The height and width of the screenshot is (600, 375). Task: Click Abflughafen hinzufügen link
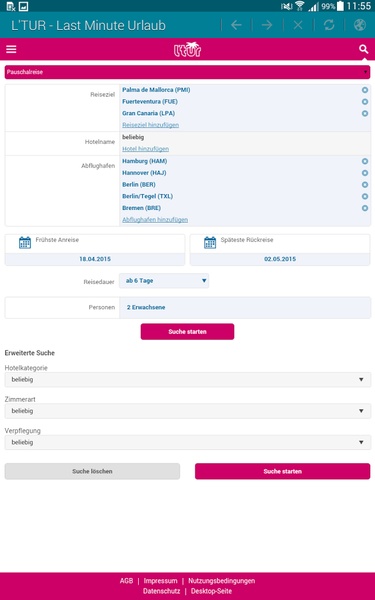tap(155, 220)
